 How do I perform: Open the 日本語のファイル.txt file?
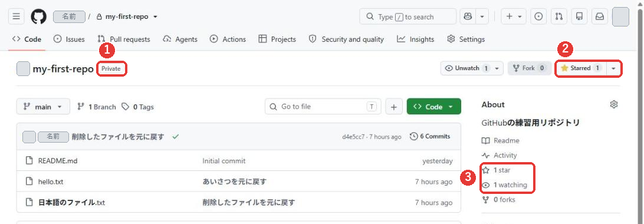pyautogui.click(x=72, y=202)
